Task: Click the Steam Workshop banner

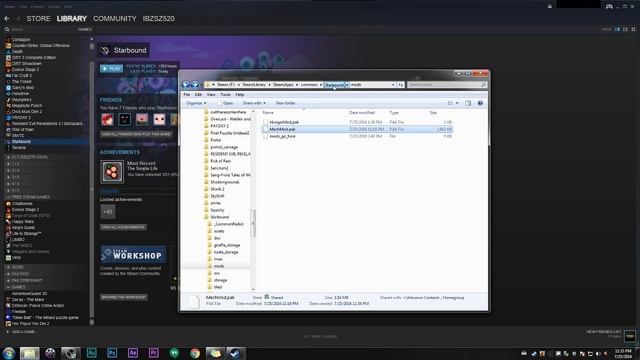Action: tap(133, 255)
